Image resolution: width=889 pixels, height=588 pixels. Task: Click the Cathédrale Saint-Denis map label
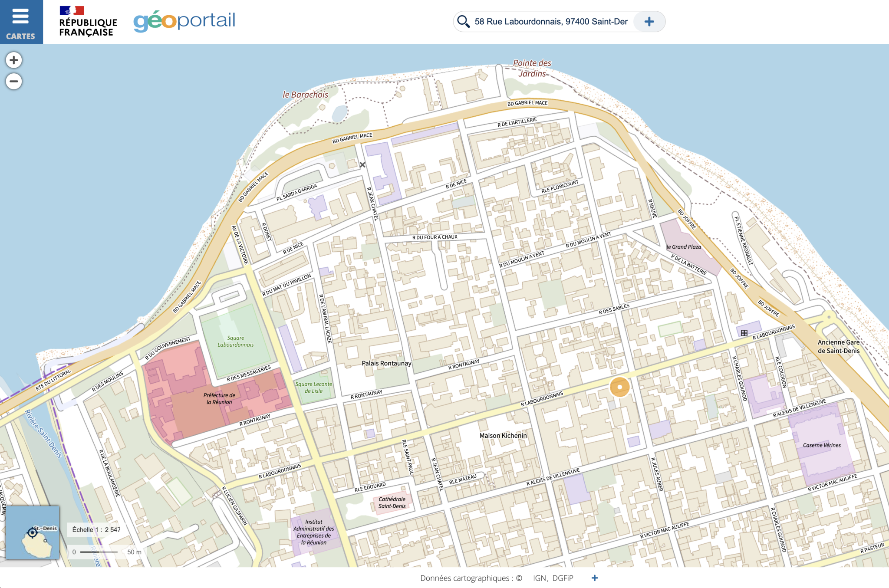pyautogui.click(x=392, y=503)
